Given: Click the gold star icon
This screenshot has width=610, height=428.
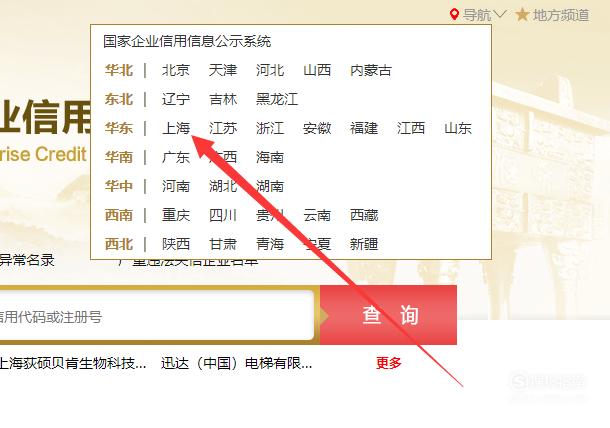Looking at the screenshot, I should point(522,15).
